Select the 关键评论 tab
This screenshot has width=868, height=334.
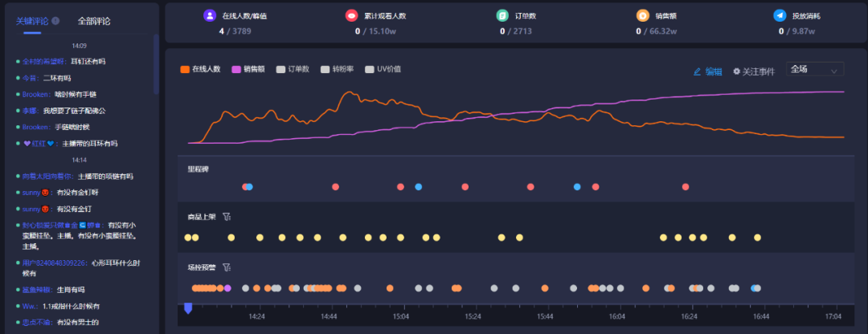(32, 21)
